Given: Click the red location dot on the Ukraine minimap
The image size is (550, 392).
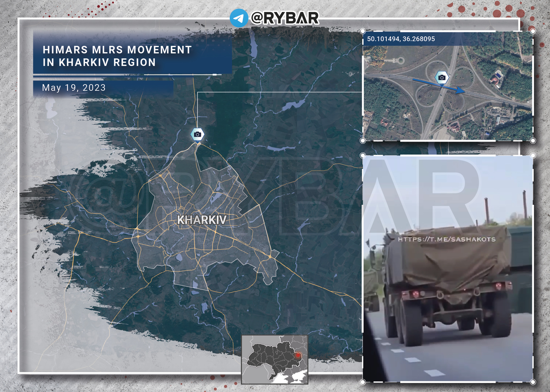Looking at the screenshot, I should 298,355.
